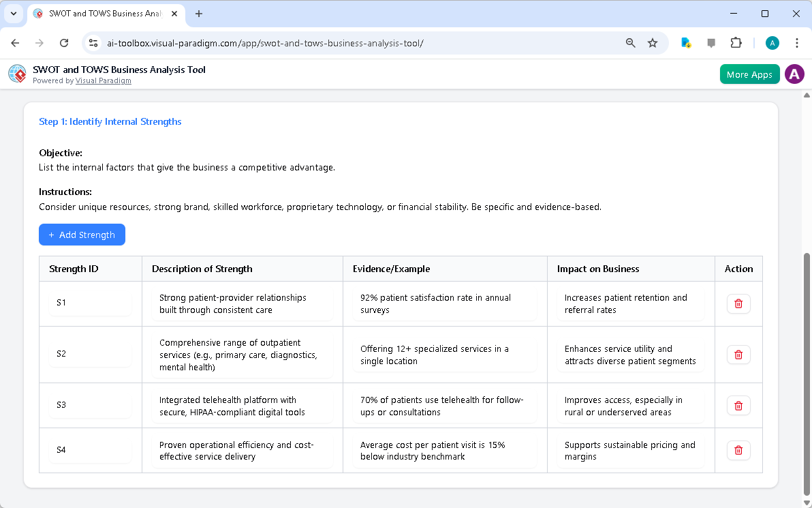Click the More Apps button

point(749,74)
